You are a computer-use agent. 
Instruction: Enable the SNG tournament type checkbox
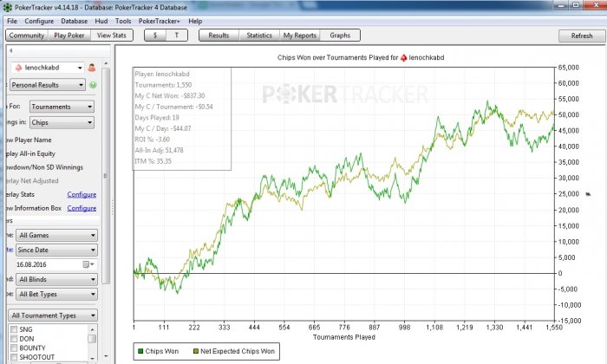pos(13,330)
